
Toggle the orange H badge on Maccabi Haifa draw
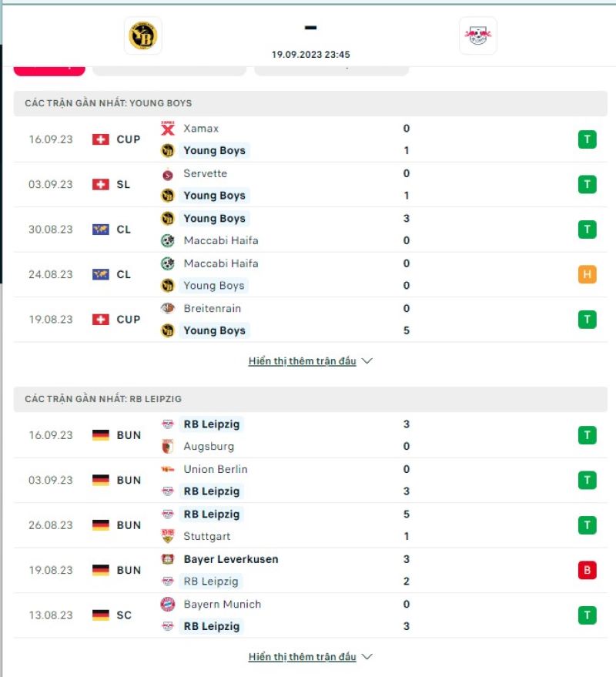click(587, 274)
